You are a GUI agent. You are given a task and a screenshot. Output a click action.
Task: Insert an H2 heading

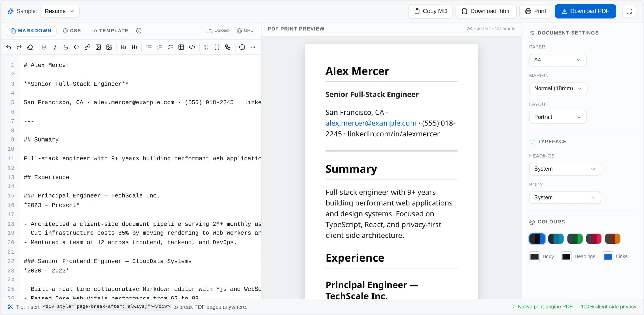click(123, 47)
